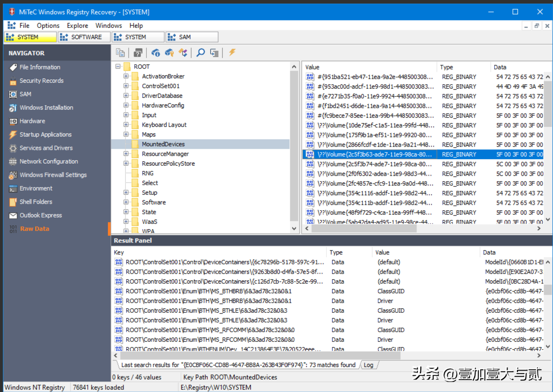The width and height of the screenshot is (553, 392).
Task: Click the magnifier search icon in toolbar
Action: tap(200, 53)
